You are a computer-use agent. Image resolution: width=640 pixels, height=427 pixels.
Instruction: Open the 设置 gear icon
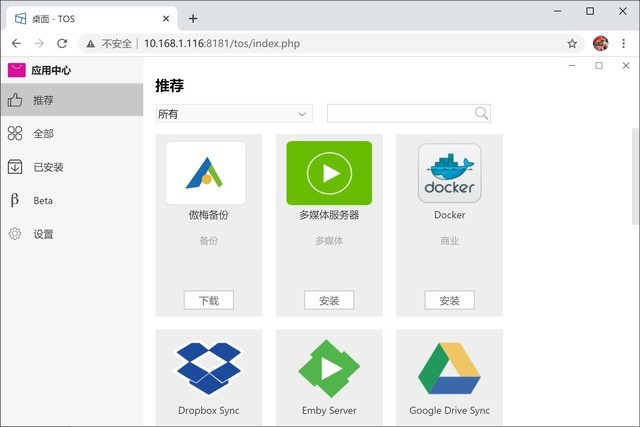coord(15,234)
